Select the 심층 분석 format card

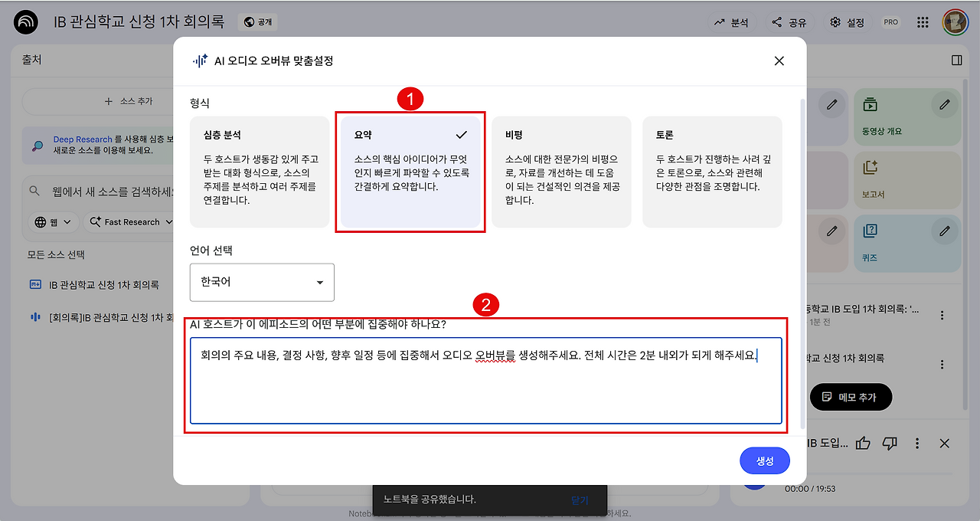pos(260,172)
